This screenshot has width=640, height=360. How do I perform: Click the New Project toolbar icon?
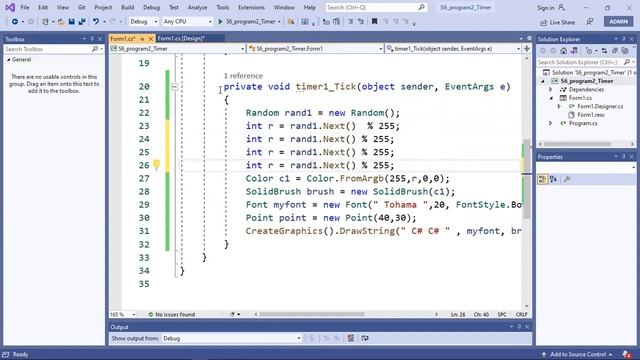[x=45, y=22]
